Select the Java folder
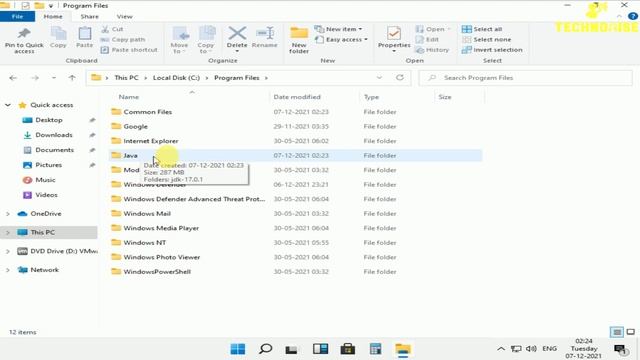This screenshot has height=360, width=640. click(130, 156)
